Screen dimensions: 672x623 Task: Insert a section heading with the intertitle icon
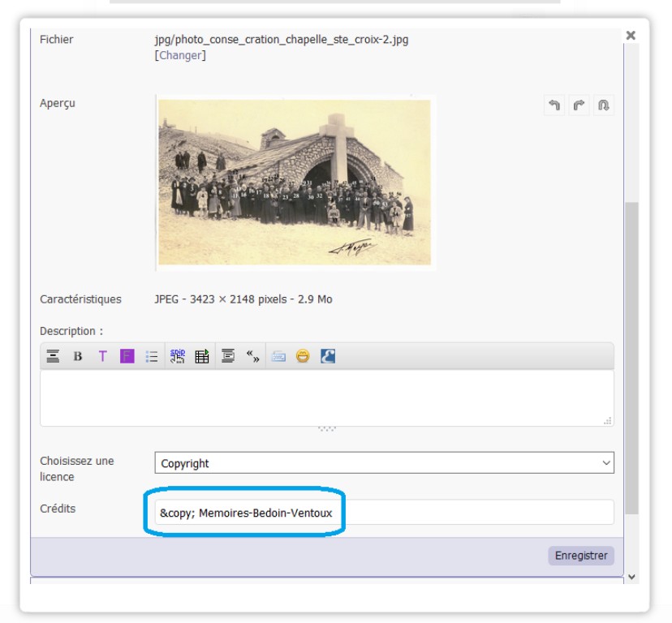pyautogui.click(x=53, y=356)
